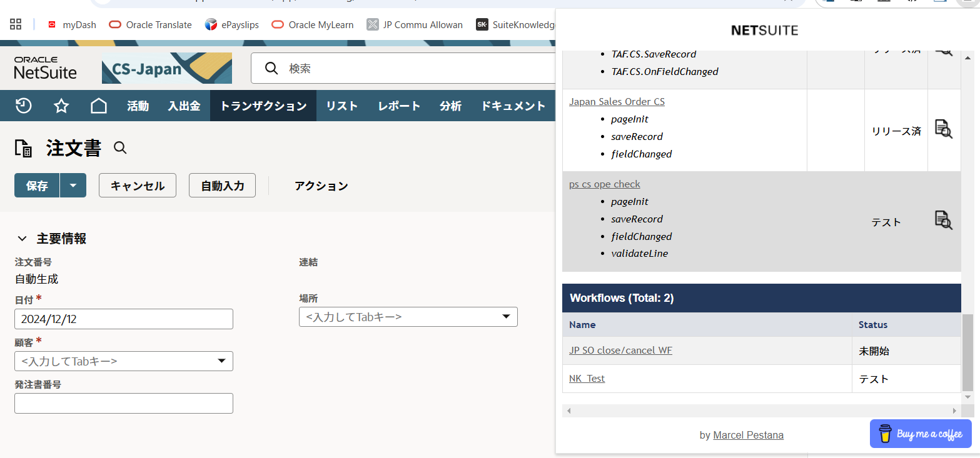The height and width of the screenshot is (458, 980).
Task: Open the NK_Test workflow link
Action: (x=587, y=378)
